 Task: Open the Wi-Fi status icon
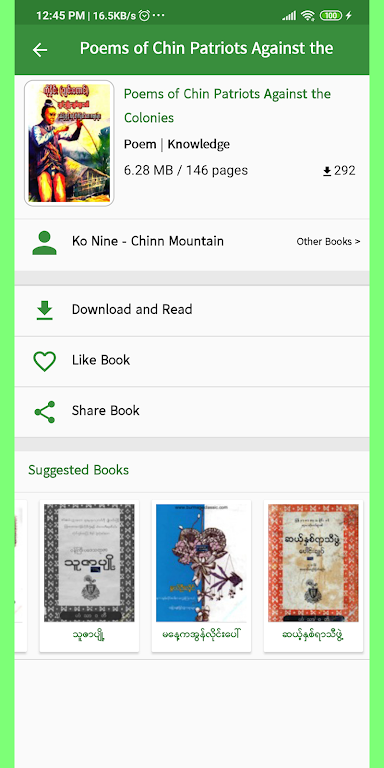click(x=308, y=16)
